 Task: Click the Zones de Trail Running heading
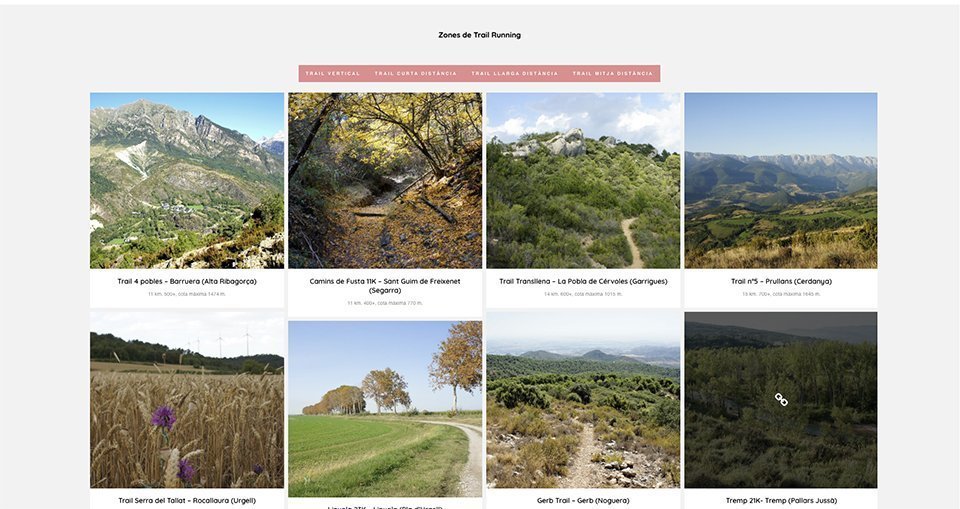point(479,35)
